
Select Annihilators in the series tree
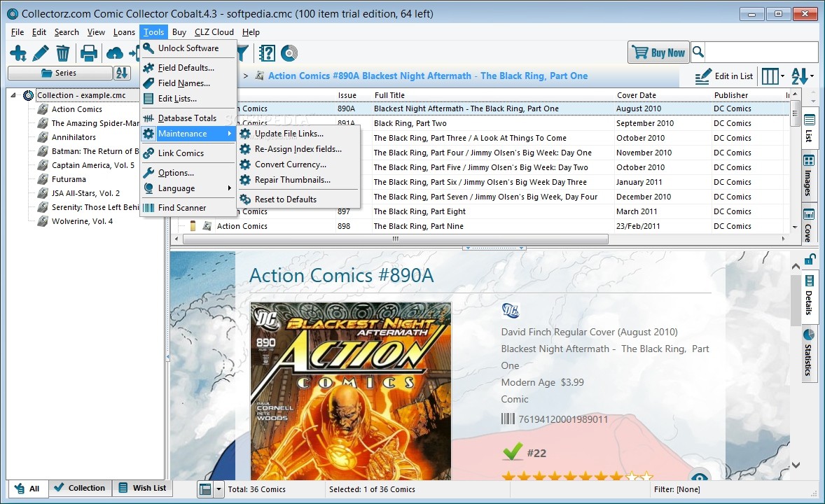point(74,136)
